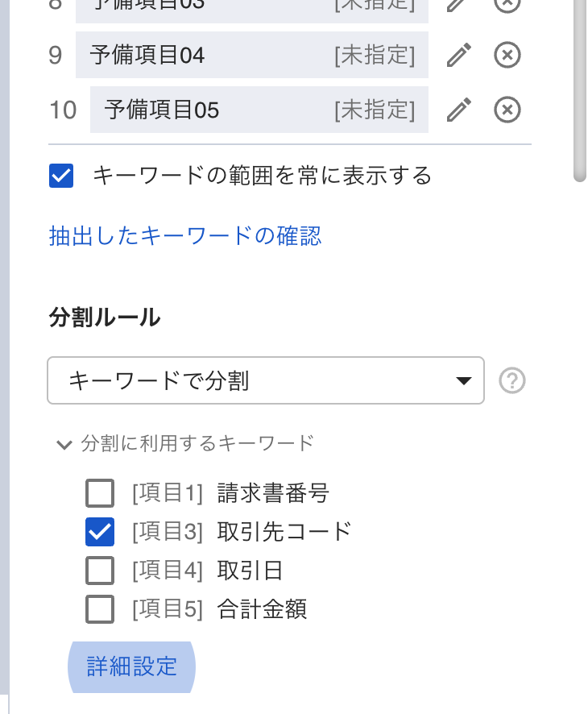This screenshot has height=714, width=588.
Task: Click the 取引先コード keyword label
Action: 284,532
